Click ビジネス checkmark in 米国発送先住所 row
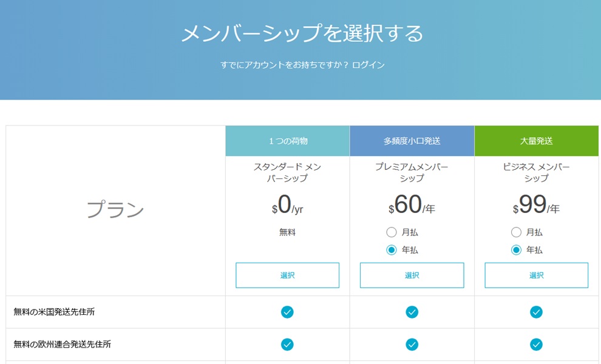 click(x=536, y=312)
